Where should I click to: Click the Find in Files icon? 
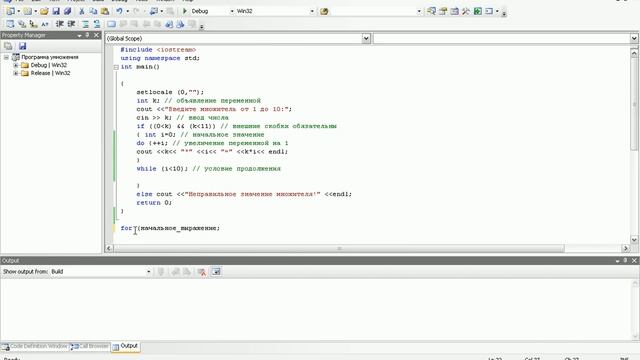pos(324,11)
